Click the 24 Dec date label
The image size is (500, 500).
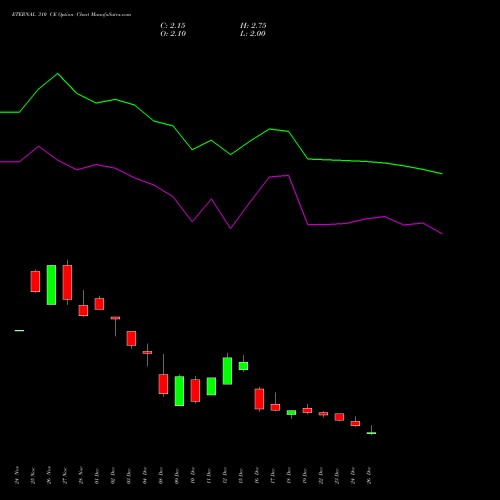pos(353,476)
